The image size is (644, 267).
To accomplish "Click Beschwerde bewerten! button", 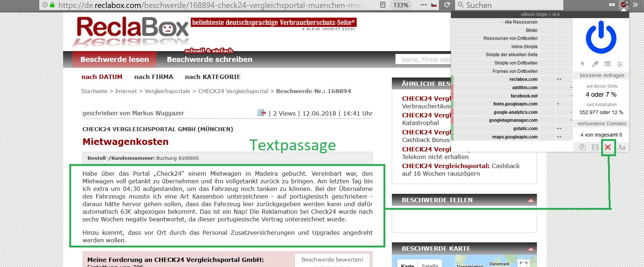I will 332,260.
